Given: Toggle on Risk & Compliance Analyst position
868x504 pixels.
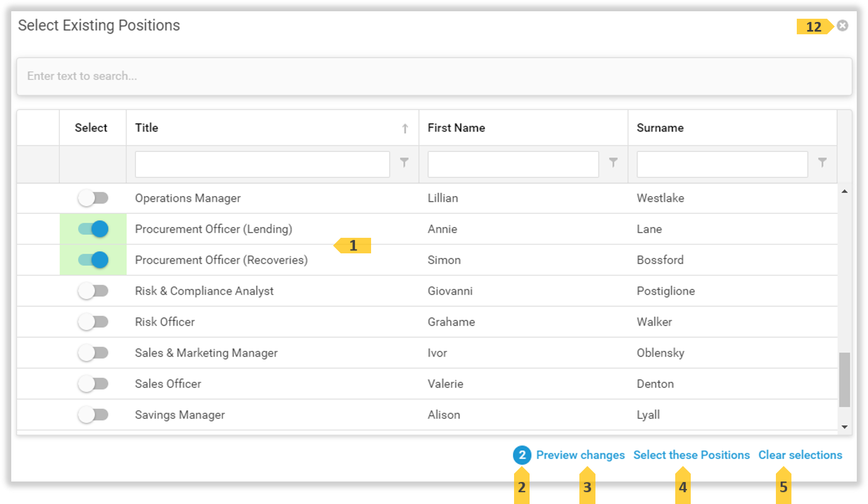Looking at the screenshot, I should coord(93,291).
